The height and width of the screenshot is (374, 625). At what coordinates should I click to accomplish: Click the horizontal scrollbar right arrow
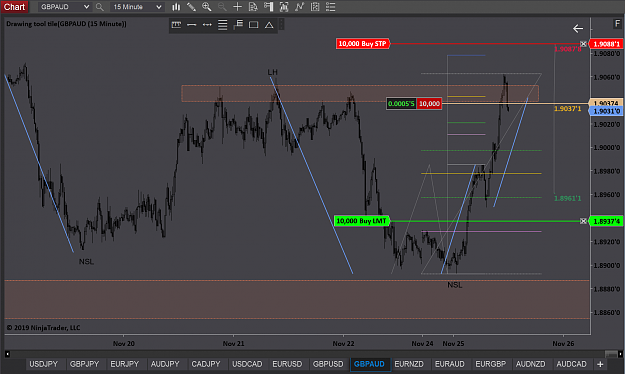pos(620,354)
